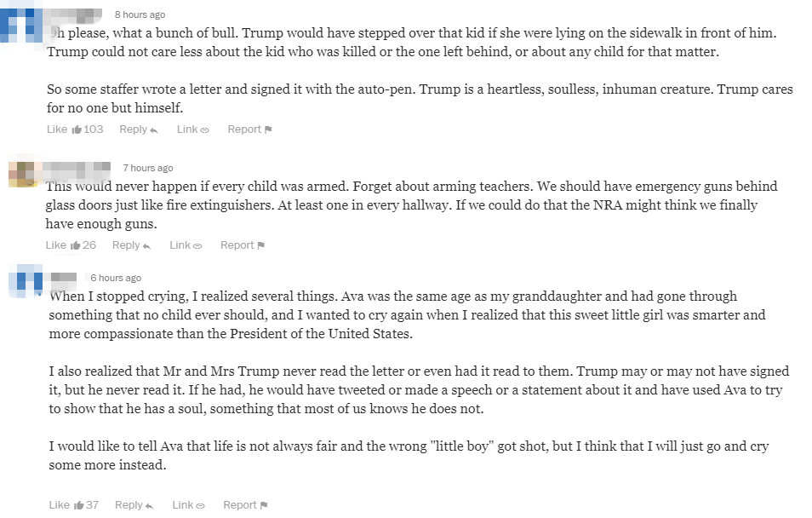Click thumbs-up icon on 26-like comment
The width and height of the screenshot is (812, 518).
tap(76, 245)
